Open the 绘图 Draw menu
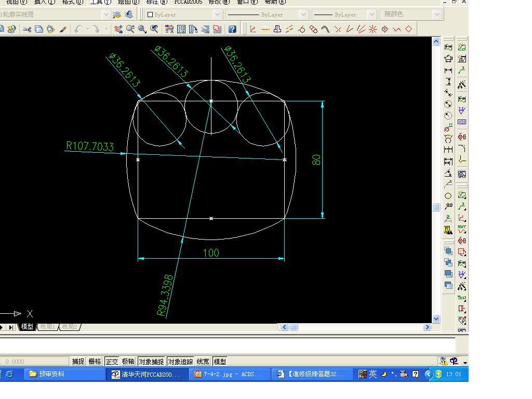Image resolution: width=532 pixels, height=399 pixels. 129,2
